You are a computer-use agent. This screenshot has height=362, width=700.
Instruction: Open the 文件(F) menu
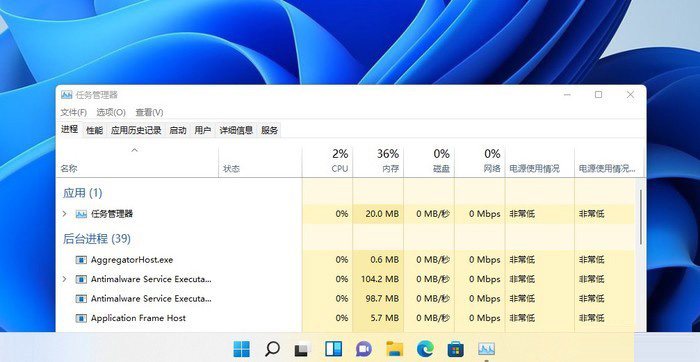(x=74, y=112)
